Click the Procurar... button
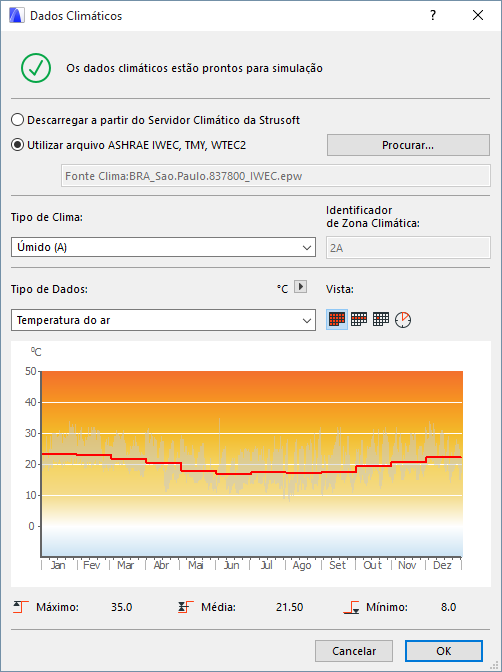This screenshot has height=672, width=502. (408, 145)
